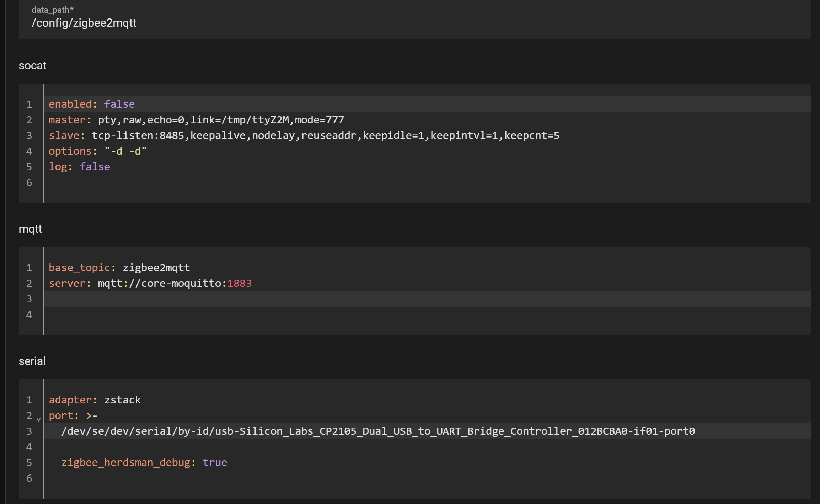The image size is (820, 504).
Task: Click line number 1 in socat gutter
Action: click(29, 104)
